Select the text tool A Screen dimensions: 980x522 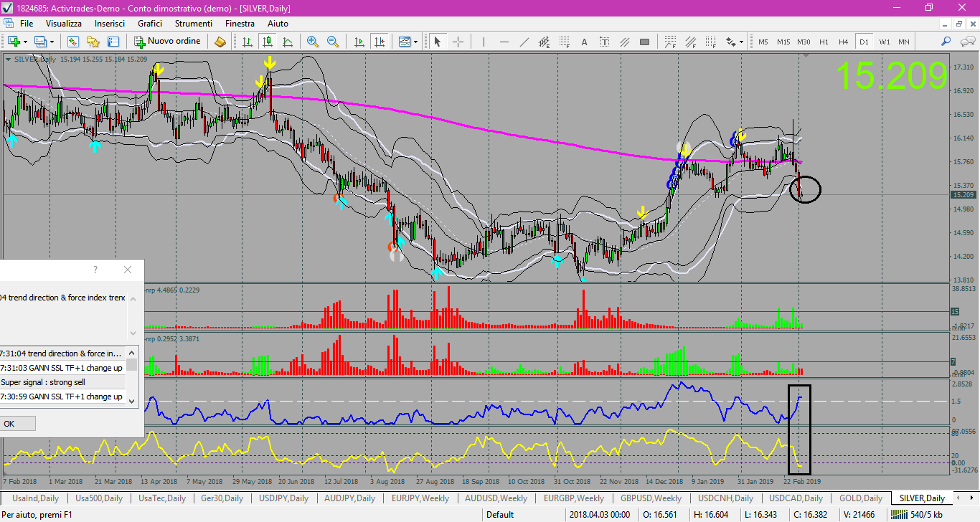584,42
